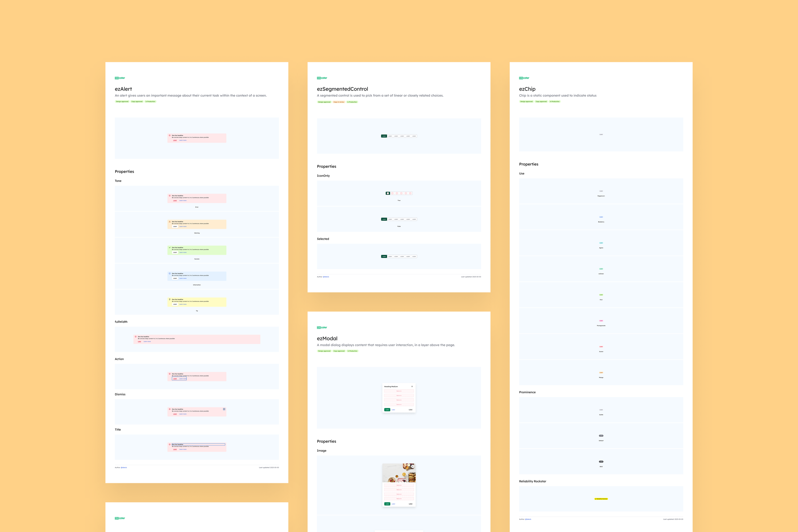
Task: Click the outlined headline in the Title alert example
Action: point(198,445)
